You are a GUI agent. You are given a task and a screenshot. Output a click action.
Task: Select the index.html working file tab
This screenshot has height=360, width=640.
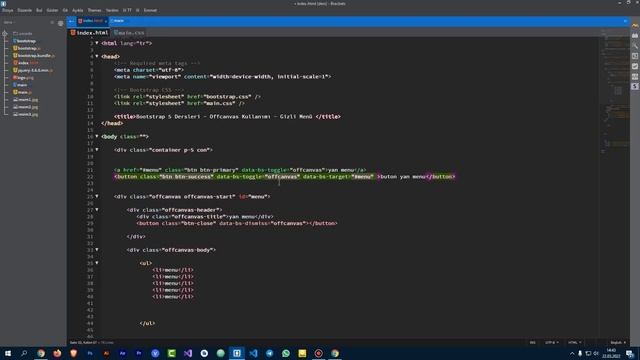89,33
